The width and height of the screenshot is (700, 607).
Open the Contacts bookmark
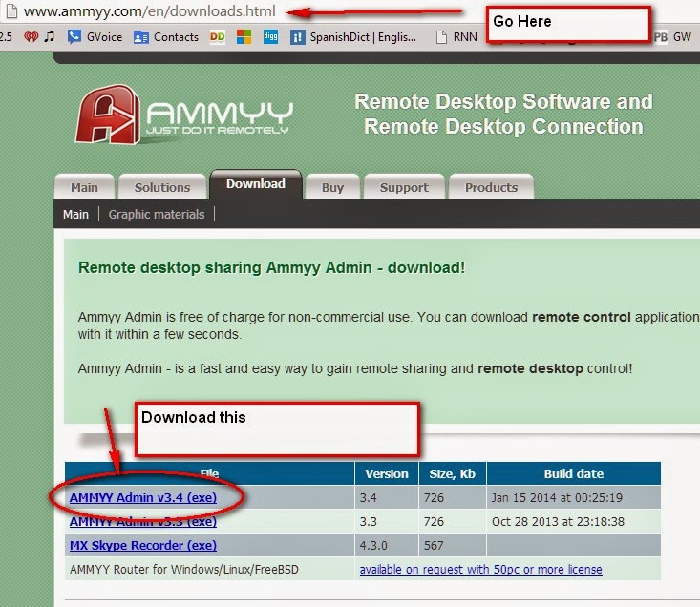[x=165, y=37]
